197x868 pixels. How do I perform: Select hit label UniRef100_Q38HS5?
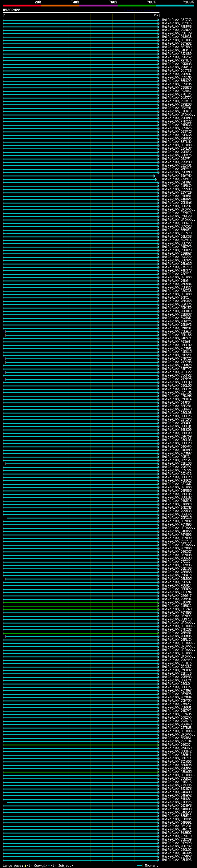[x=177, y=88]
